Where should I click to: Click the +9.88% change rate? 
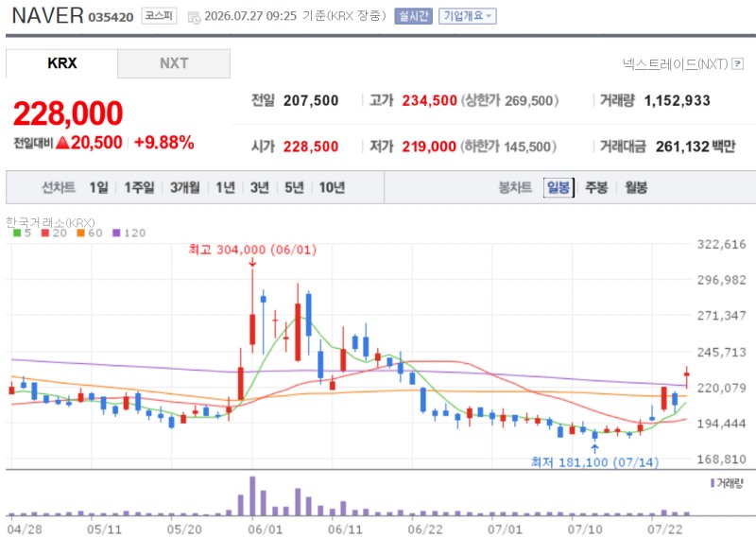[x=163, y=143]
